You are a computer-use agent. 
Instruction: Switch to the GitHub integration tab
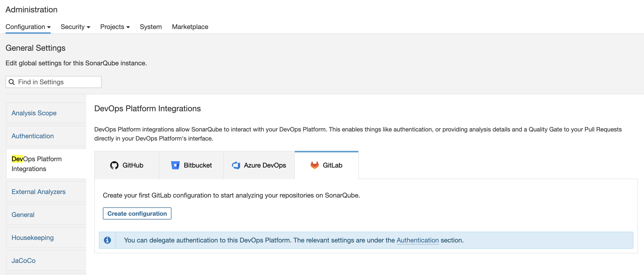coord(127,165)
